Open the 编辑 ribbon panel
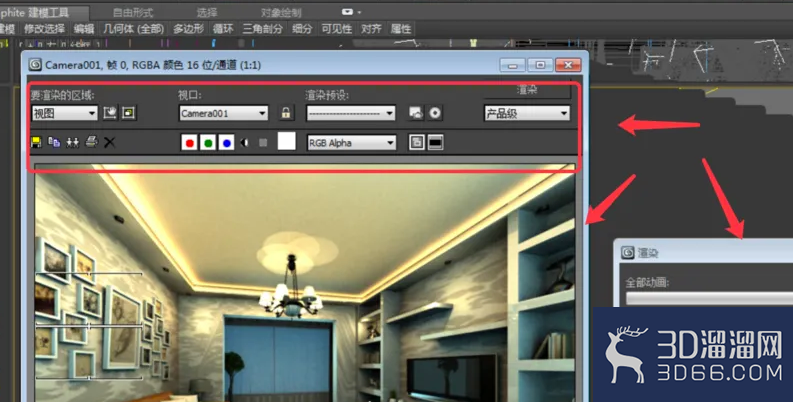Viewport: 793px width, 402px height. [84, 29]
